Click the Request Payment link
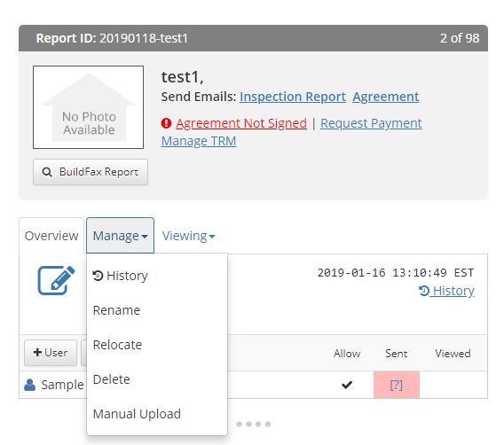Viewport: 504px width, 445px height. point(371,123)
